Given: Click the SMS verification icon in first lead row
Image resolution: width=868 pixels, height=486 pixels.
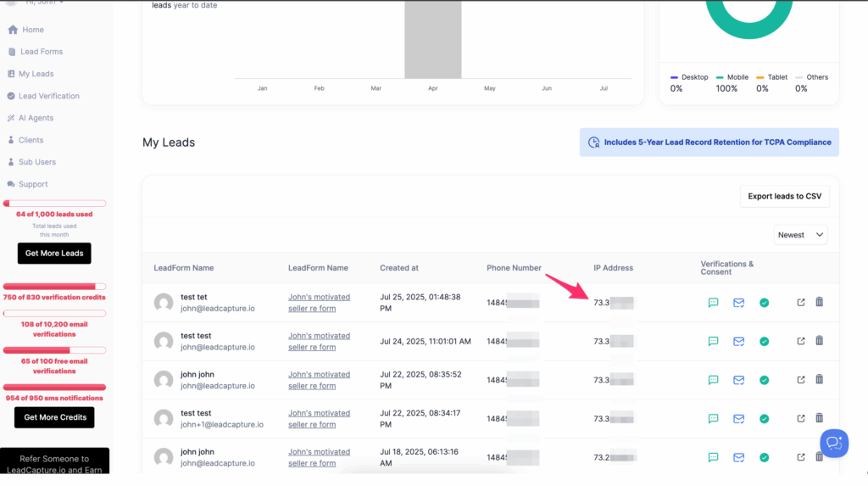Looking at the screenshot, I should [x=713, y=302].
